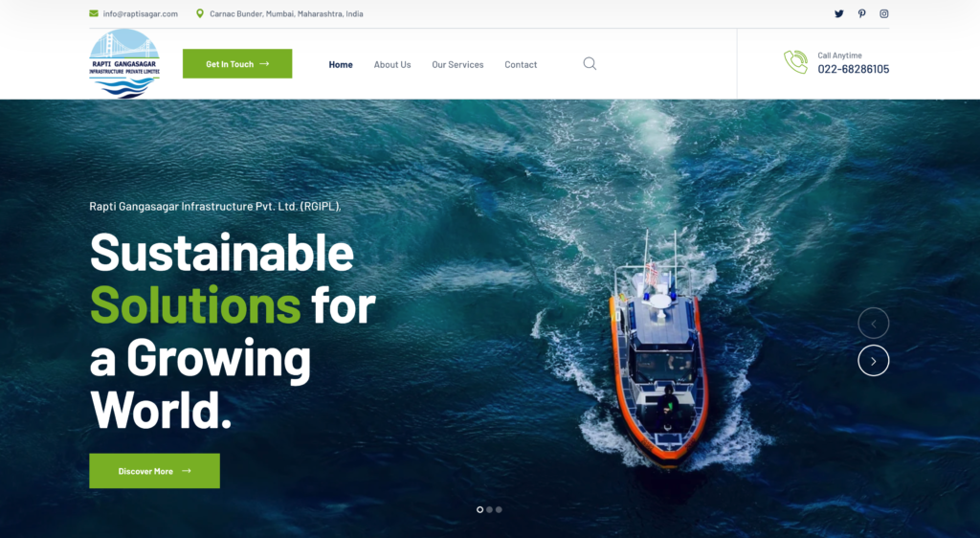Navigate to the Home menu item
The image size is (980, 538).
pos(341,64)
